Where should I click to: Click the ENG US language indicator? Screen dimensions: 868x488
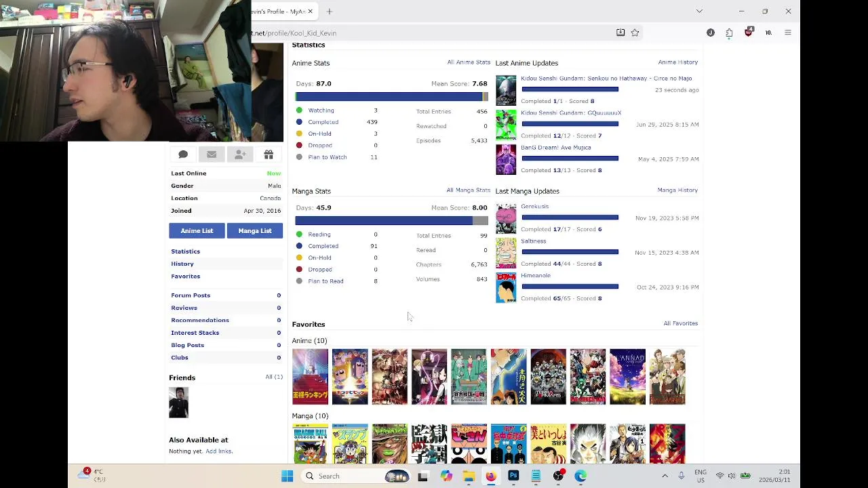click(x=701, y=476)
